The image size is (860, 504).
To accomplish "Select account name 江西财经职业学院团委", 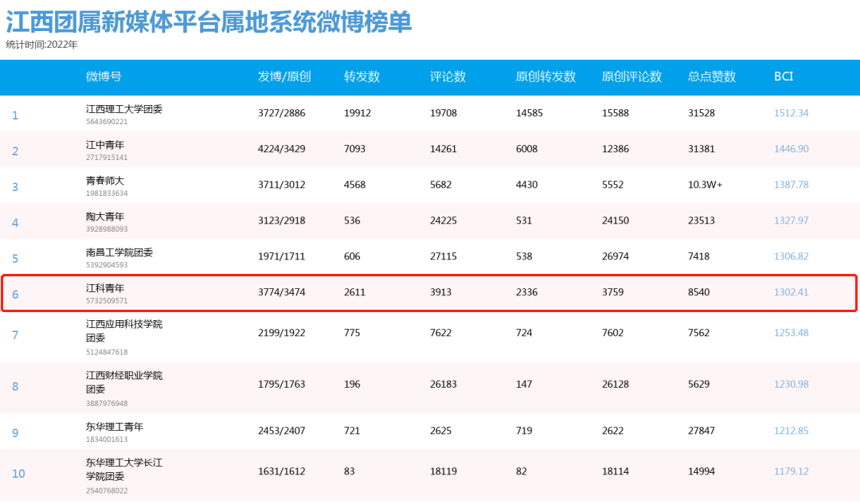I will 124,382.
